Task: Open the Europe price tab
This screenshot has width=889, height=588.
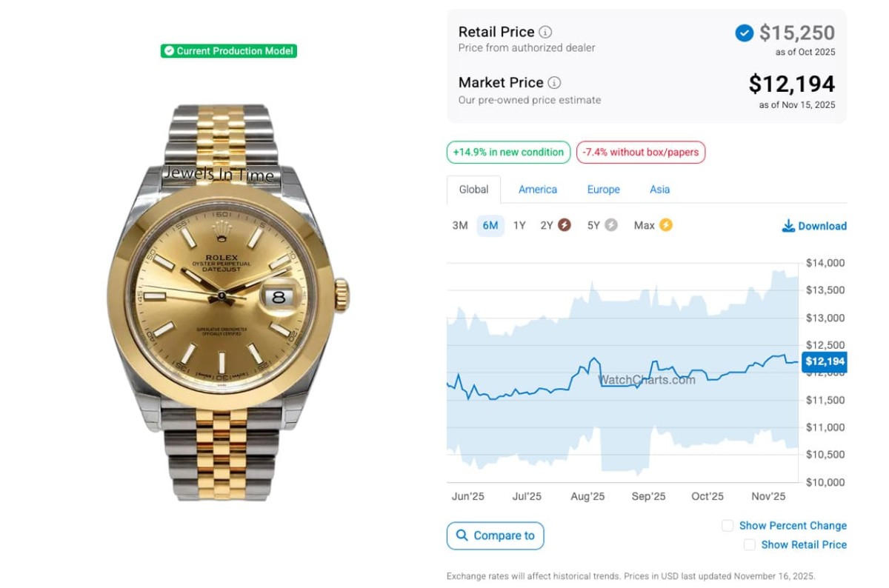Action: (x=603, y=190)
